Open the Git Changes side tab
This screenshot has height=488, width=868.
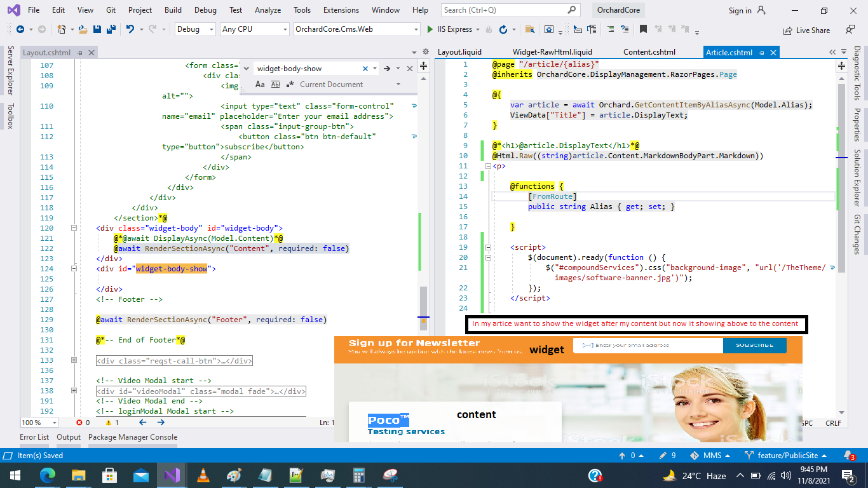point(857,234)
